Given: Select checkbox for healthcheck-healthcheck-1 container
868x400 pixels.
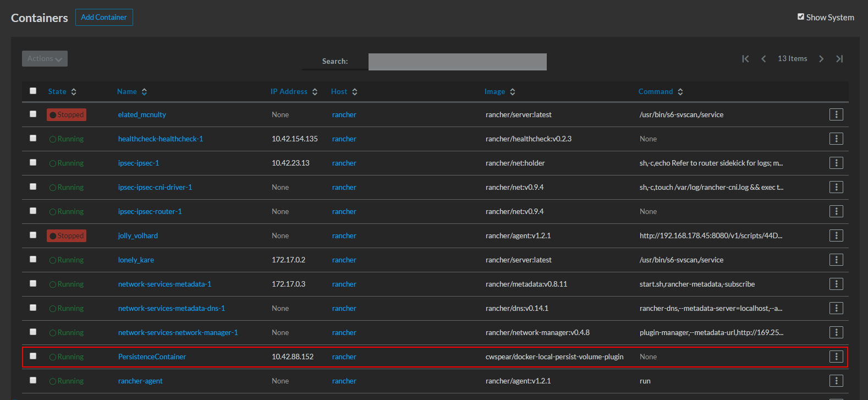Looking at the screenshot, I should (33, 138).
